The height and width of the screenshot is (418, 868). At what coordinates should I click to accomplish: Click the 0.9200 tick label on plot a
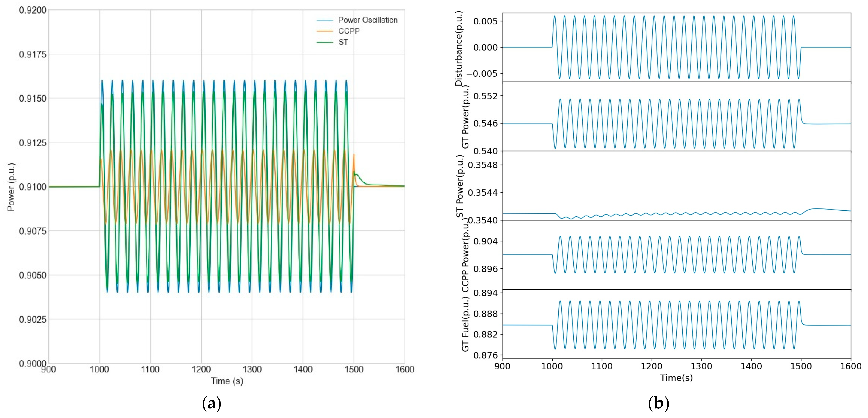pyautogui.click(x=33, y=10)
